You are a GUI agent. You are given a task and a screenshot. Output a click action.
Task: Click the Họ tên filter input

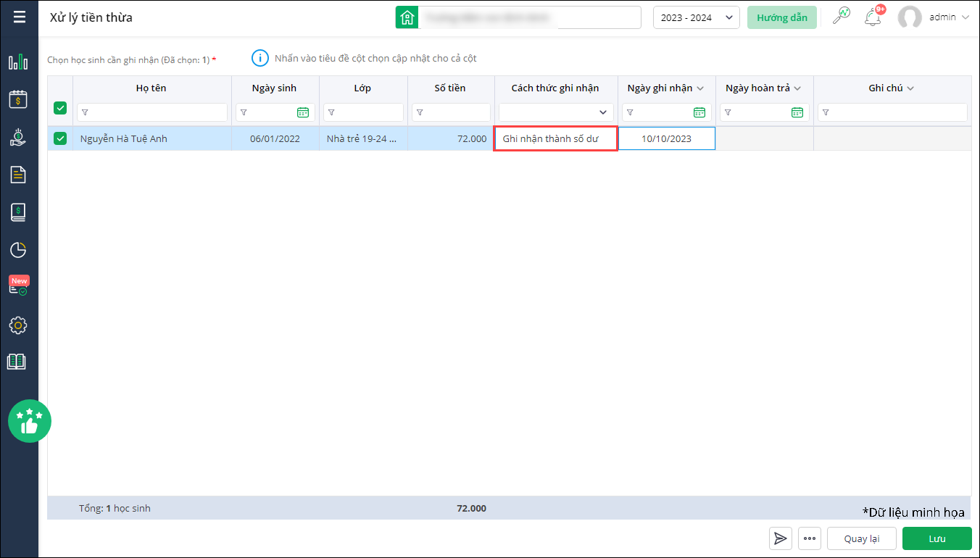(x=152, y=112)
